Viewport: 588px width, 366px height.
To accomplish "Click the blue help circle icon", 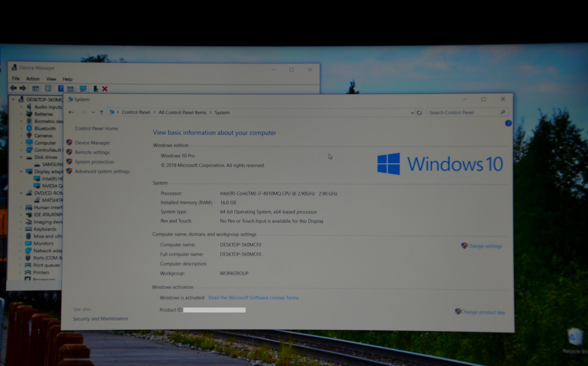I will pyautogui.click(x=508, y=123).
